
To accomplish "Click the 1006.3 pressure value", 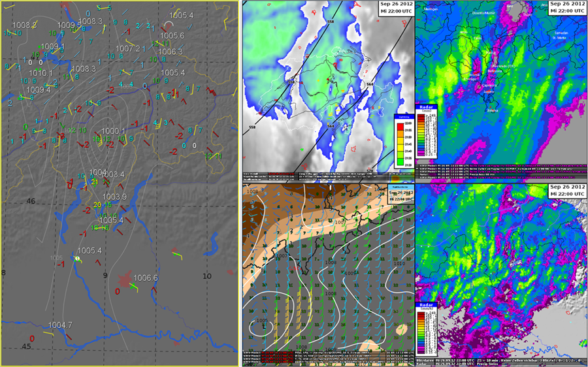I will tap(171, 52).
